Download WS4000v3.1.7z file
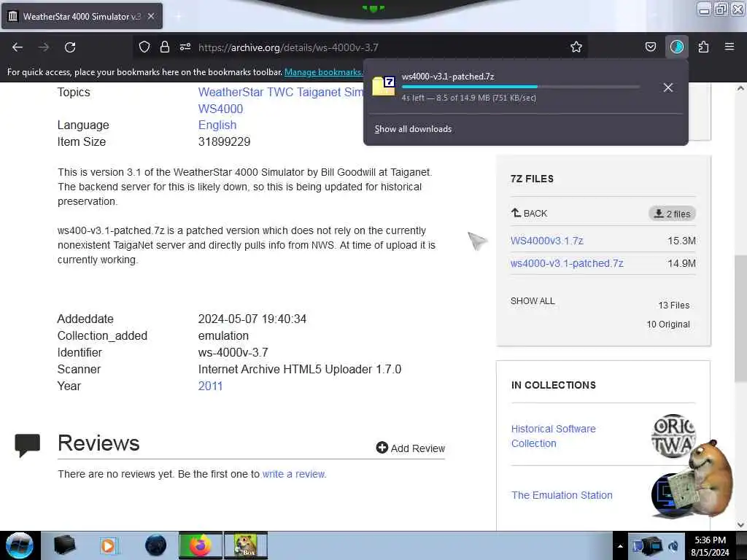The height and width of the screenshot is (560, 747). pyautogui.click(x=547, y=241)
